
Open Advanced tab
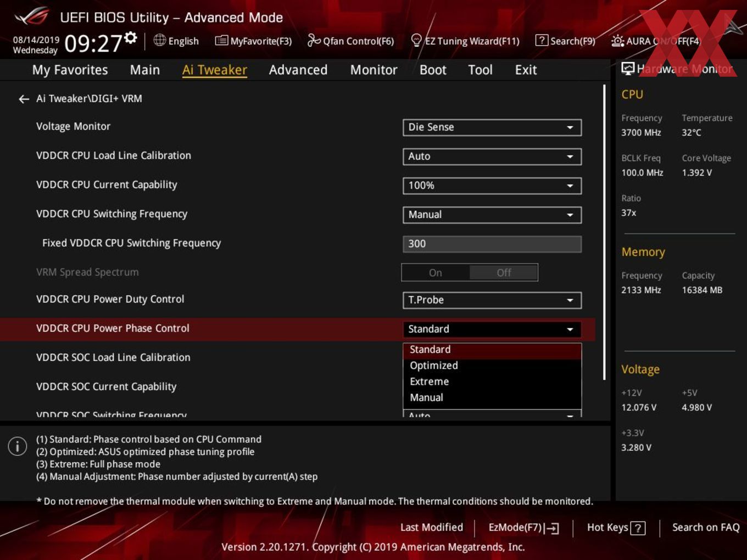pos(298,70)
